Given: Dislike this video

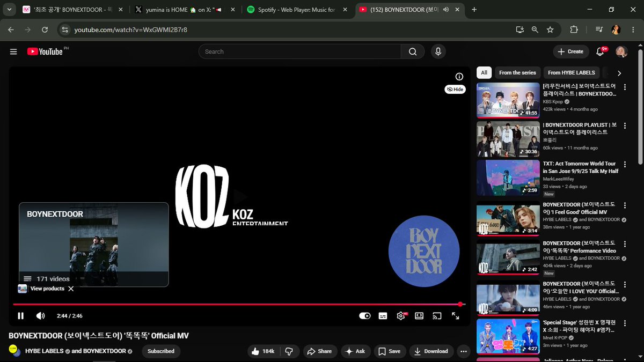Looking at the screenshot, I should pos(289,351).
